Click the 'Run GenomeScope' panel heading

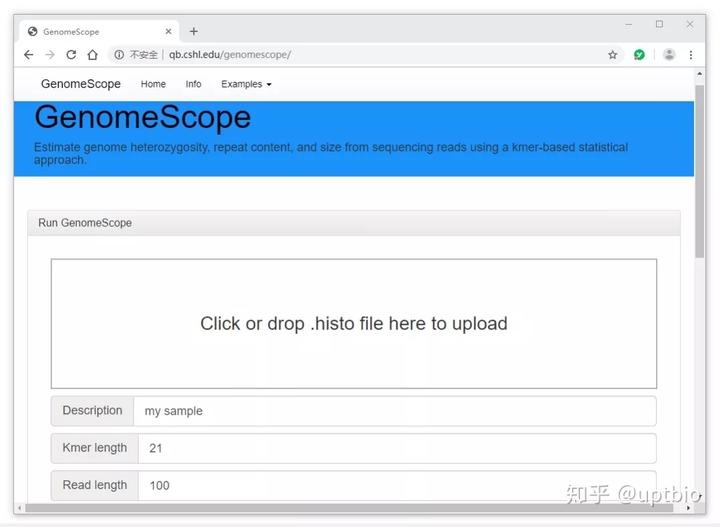click(x=354, y=223)
